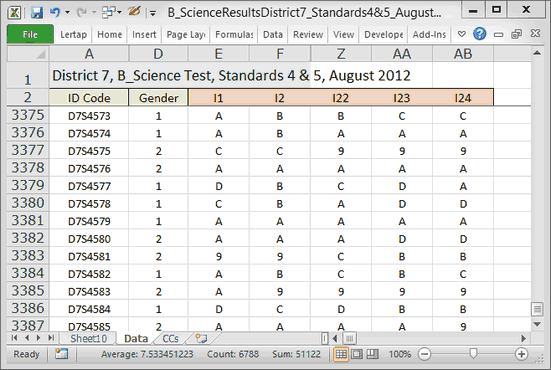Switch to the Home ribbon tab

click(110, 34)
